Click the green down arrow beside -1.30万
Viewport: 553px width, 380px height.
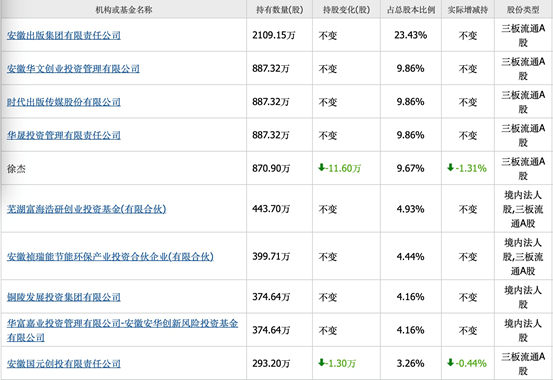(321, 362)
